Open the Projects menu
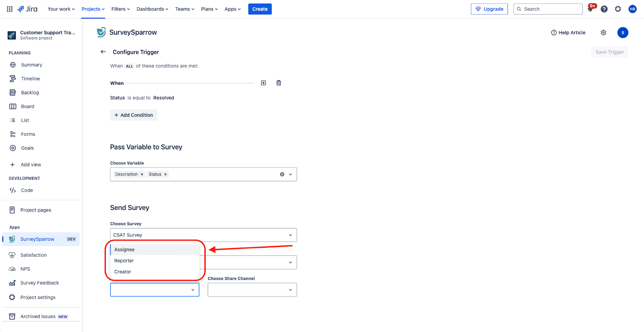 tap(93, 9)
